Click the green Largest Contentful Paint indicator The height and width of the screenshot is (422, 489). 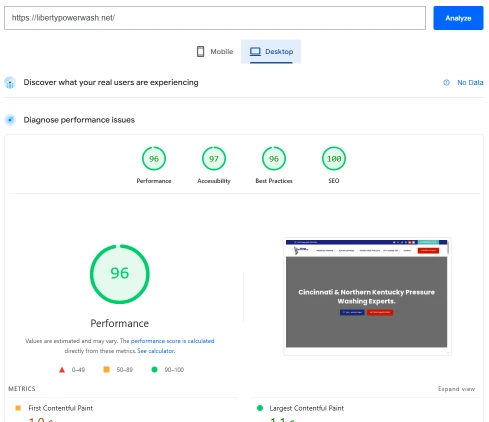click(260, 408)
